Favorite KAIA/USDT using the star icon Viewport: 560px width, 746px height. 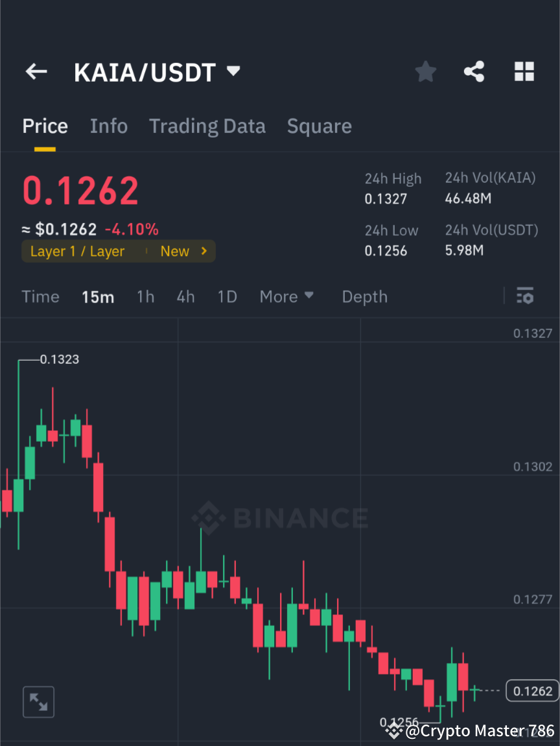425,71
